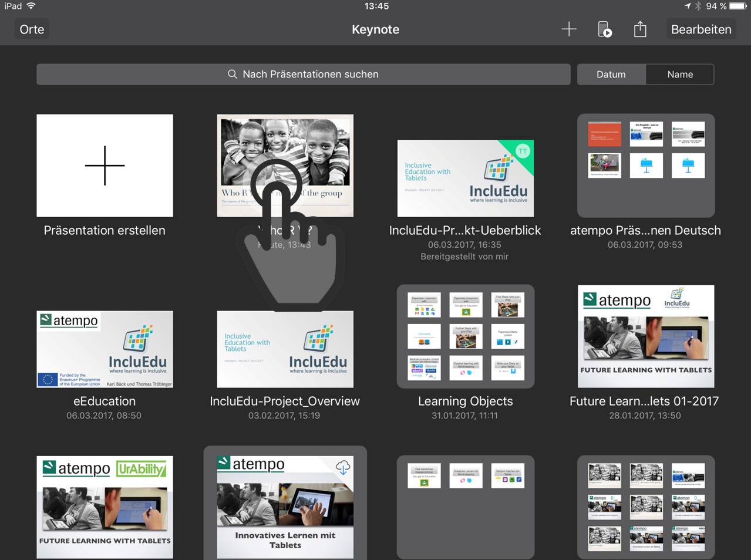Open the Innovatives Lernen mit Tablets thumbnail
Image resolution: width=751 pixels, height=560 pixels.
(x=285, y=507)
